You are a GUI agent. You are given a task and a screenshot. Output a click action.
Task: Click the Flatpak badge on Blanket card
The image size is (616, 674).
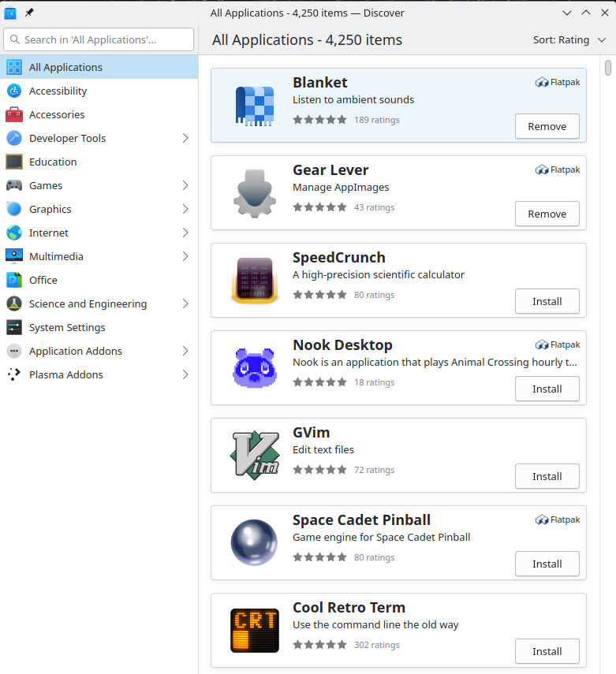tap(558, 82)
